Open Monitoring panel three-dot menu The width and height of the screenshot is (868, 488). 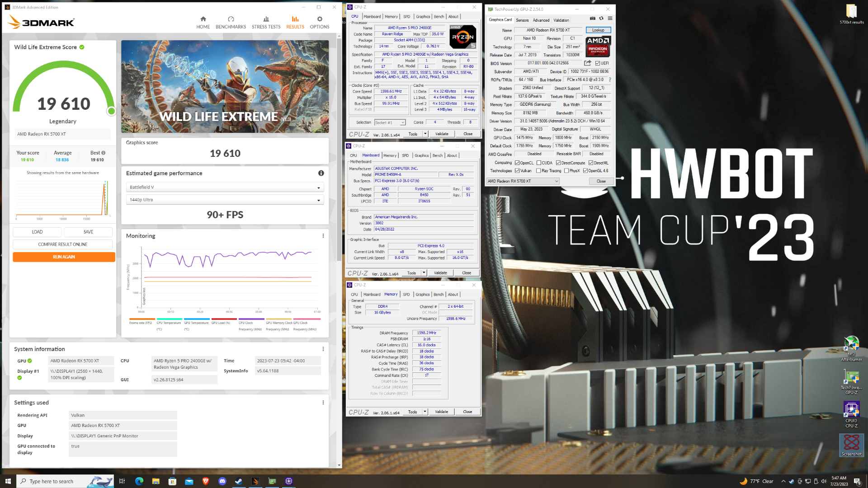pyautogui.click(x=323, y=236)
